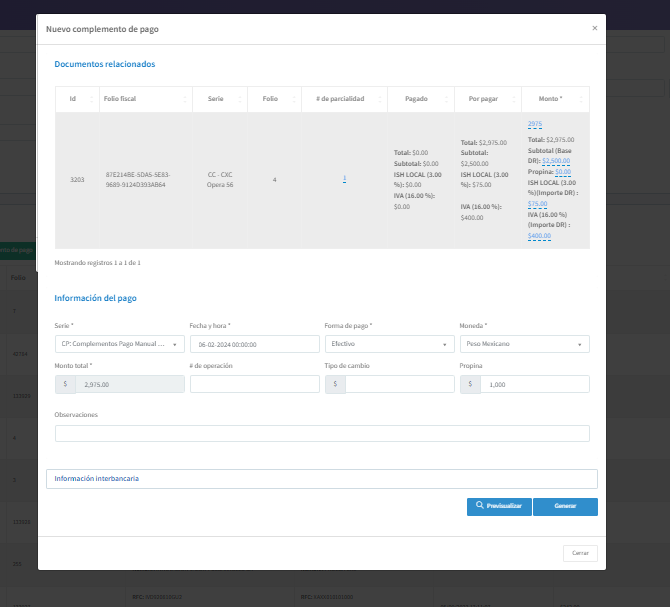
Task: Edit the Propina $0.00 link
Action: point(563,172)
